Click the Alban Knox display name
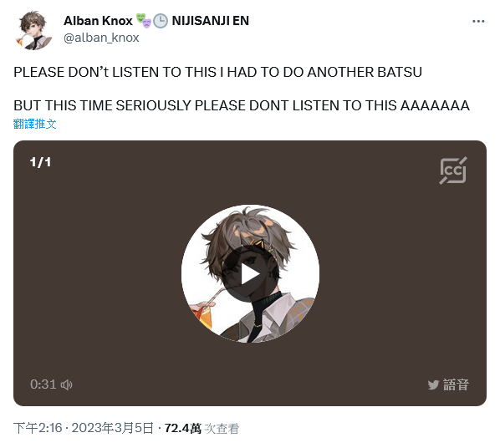Image resolution: width=500 pixels, height=448 pixels. click(98, 21)
